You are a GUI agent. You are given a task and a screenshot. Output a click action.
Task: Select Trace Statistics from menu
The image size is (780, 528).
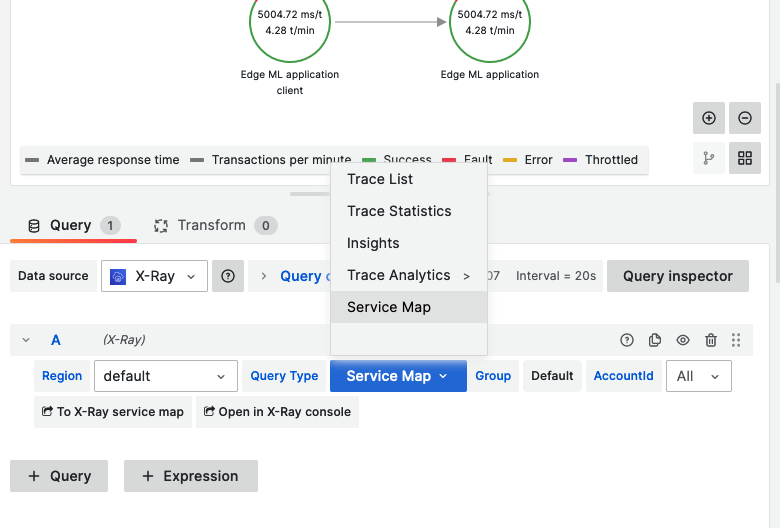pyautogui.click(x=408, y=211)
